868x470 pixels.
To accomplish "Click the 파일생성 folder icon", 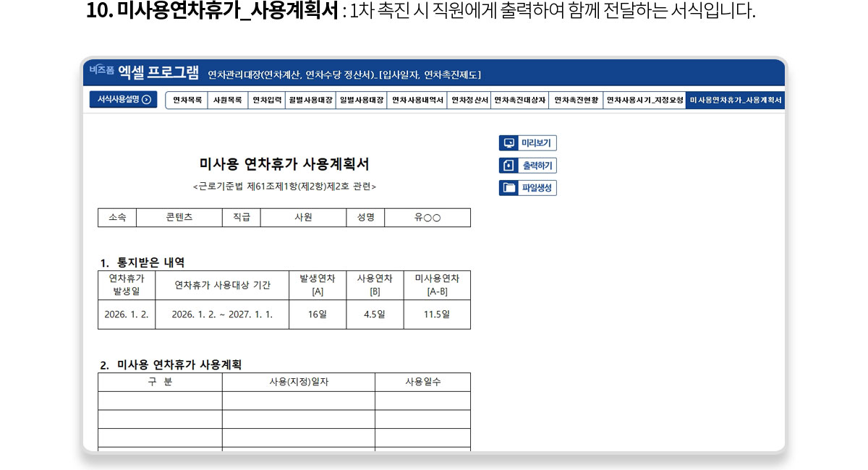I will pos(509,188).
